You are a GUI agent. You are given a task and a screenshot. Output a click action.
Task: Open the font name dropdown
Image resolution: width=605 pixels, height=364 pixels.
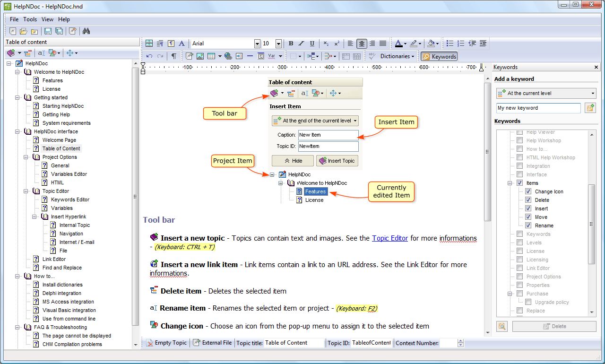click(x=257, y=43)
